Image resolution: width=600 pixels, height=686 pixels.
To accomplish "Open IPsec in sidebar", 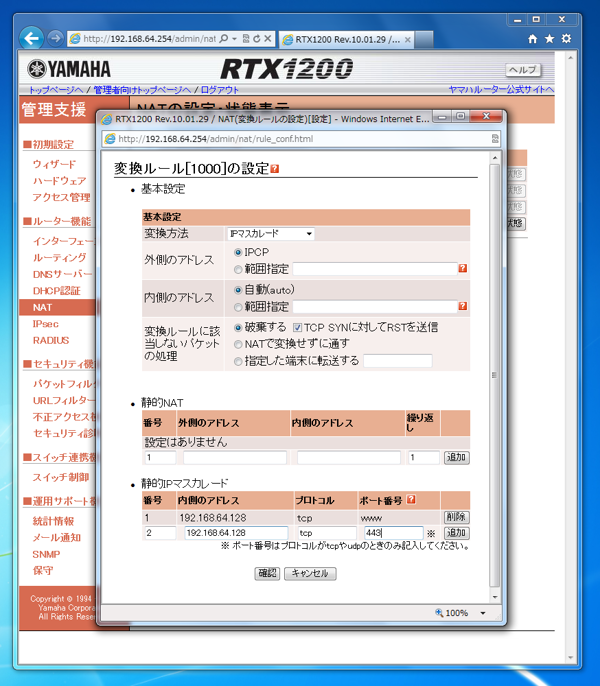I will pos(46,324).
